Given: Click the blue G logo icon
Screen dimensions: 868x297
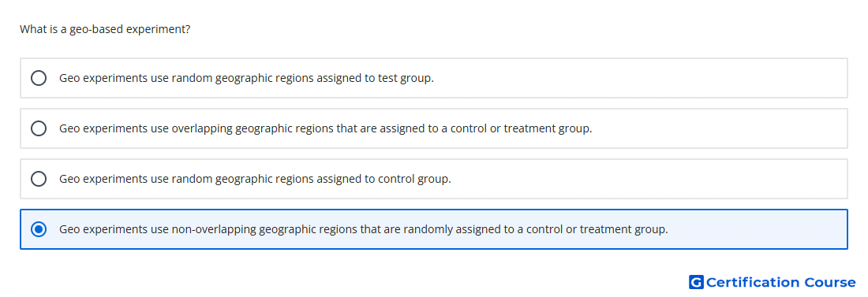Looking at the screenshot, I should coord(696,282).
